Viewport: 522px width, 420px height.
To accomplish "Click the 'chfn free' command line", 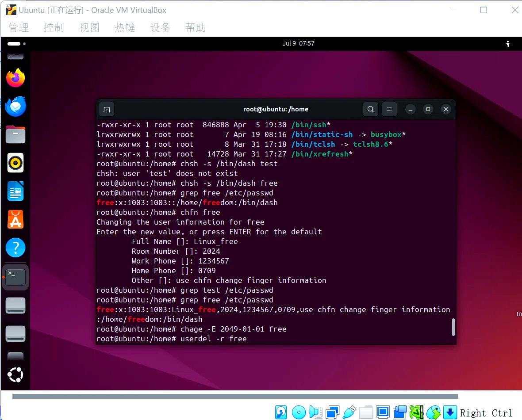I will 158,212.
